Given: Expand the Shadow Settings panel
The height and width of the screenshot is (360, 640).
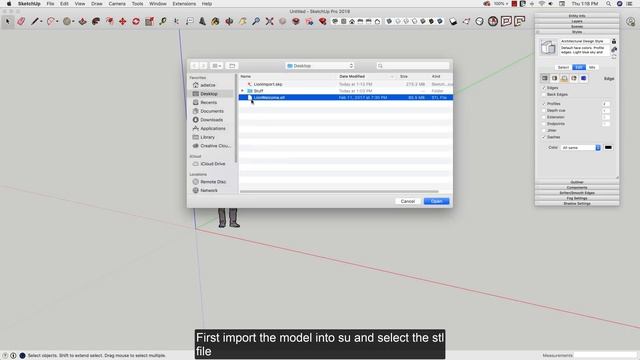Looking at the screenshot, I should point(577,203).
